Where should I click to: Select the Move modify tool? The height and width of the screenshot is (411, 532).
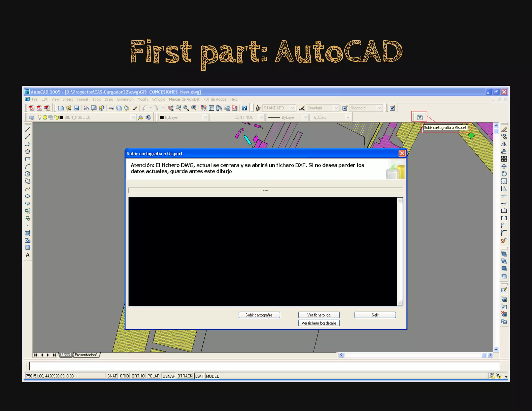(504, 166)
